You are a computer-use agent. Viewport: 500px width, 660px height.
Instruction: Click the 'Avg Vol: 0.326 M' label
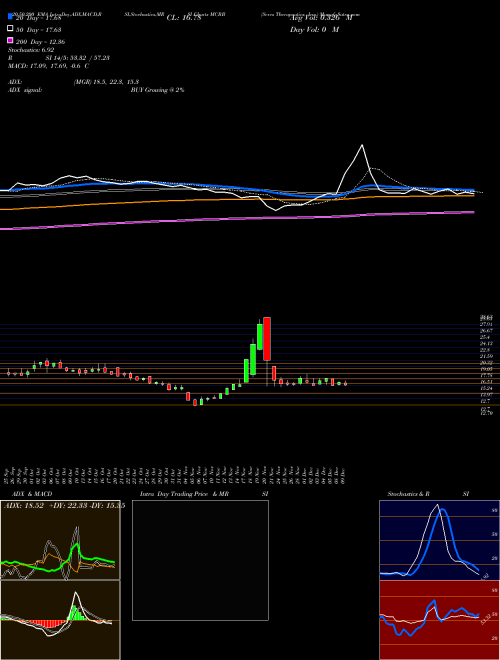(321, 18)
